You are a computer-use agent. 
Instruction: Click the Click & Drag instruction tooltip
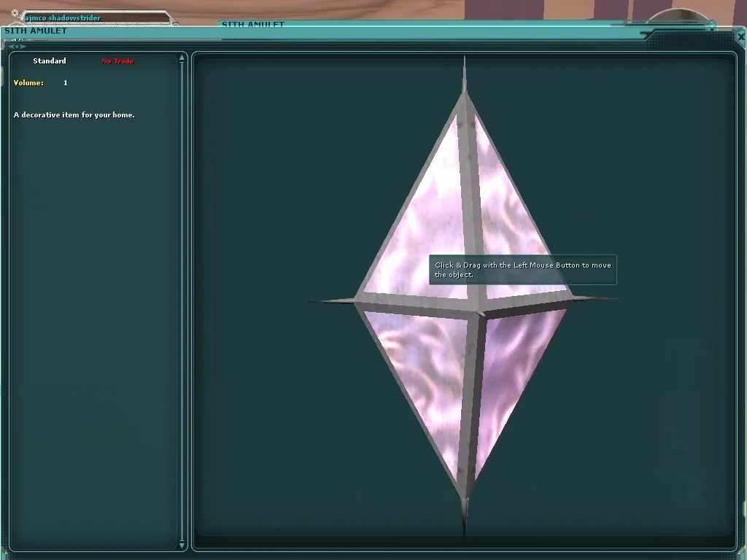522,270
